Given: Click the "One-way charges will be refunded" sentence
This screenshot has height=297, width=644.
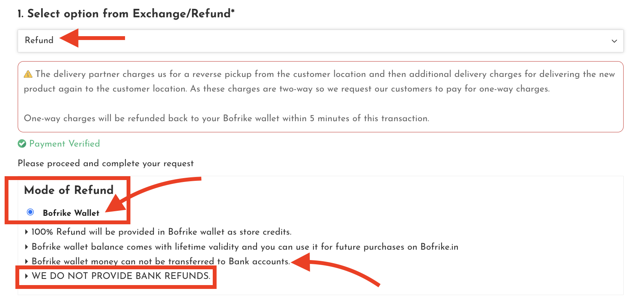Looking at the screenshot, I should 226,118.
